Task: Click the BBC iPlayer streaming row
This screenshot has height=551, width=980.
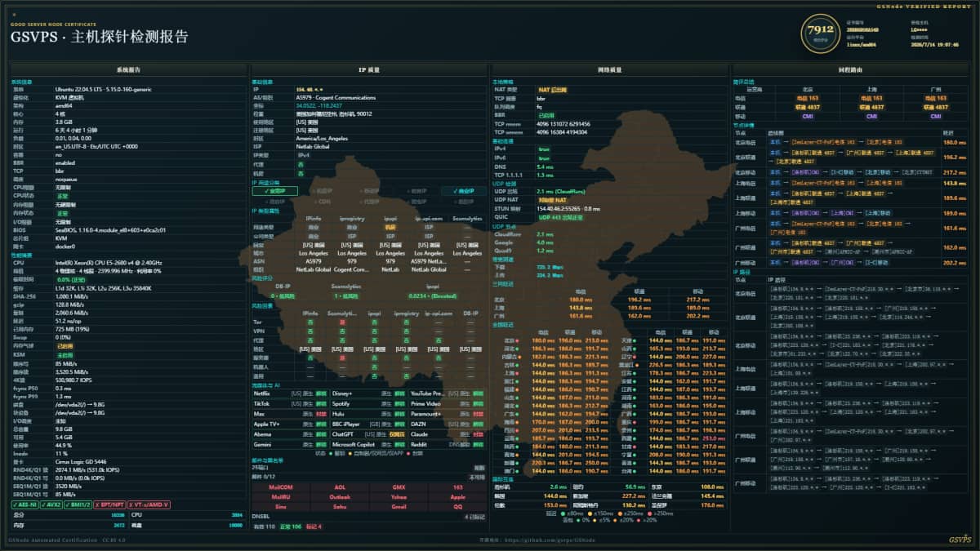Action: pos(369,424)
